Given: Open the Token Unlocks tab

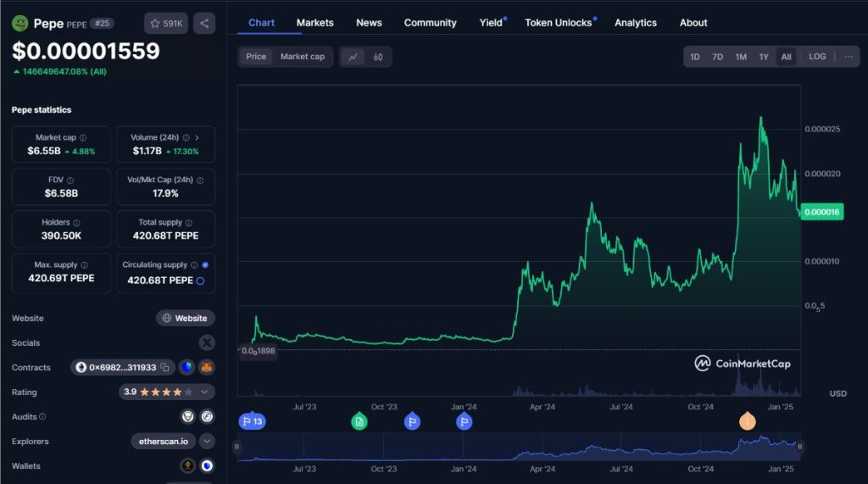Looking at the screenshot, I should point(559,23).
